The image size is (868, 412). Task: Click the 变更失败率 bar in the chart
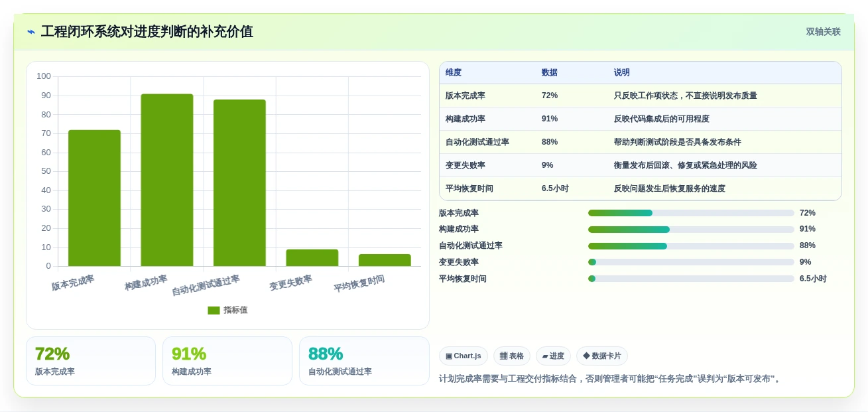(312, 258)
